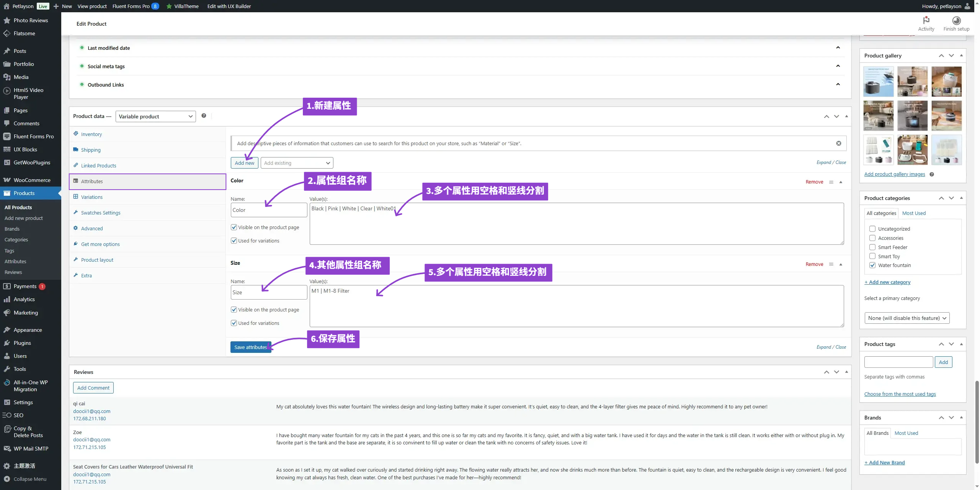Toggle Visible on the product page for Size
The image size is (980, 490).
[234, 310]
